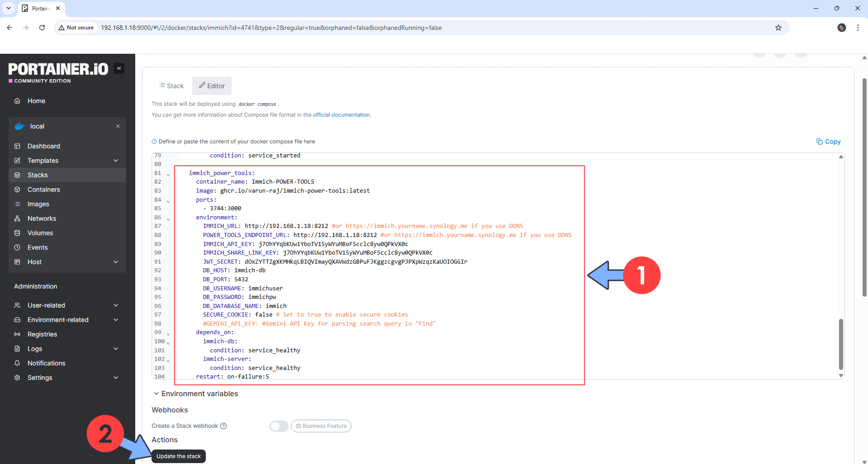Click Update the stack button

click(x=178, y=456)
